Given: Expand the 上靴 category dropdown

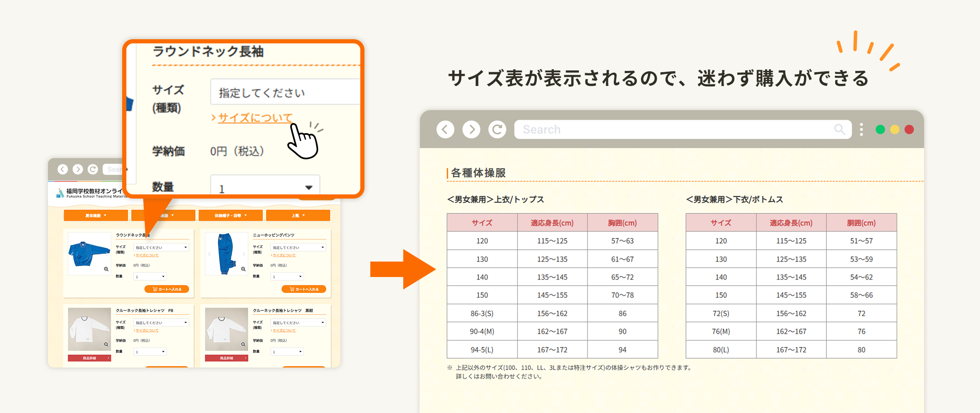Looking at the screenshot, I should (x=298, y=215).
